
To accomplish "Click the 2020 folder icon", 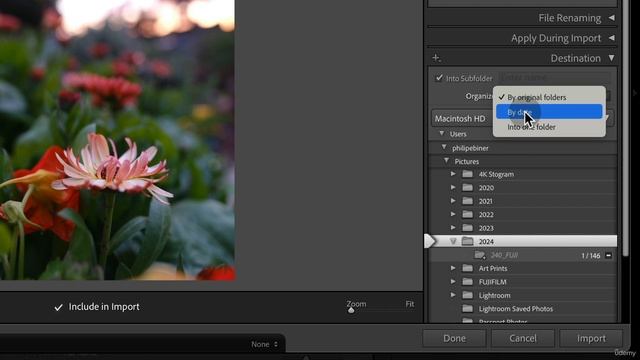I will click(467, 188).
